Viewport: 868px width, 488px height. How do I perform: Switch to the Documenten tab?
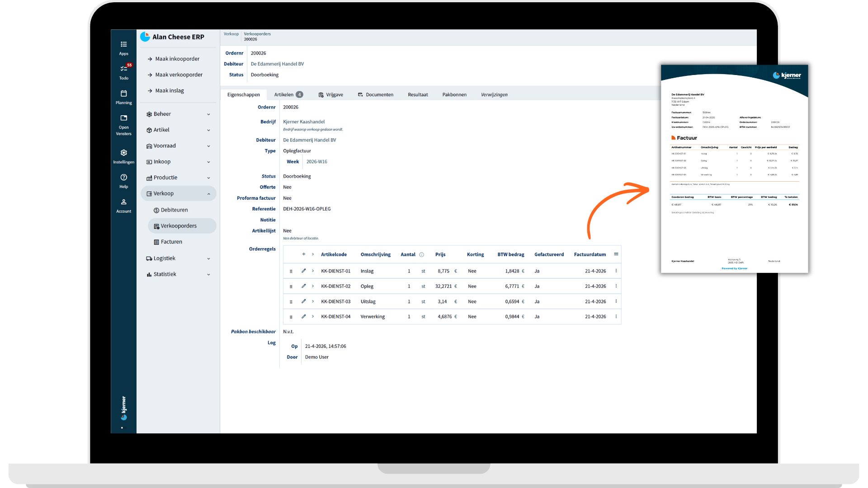click(x=376, y=95)
